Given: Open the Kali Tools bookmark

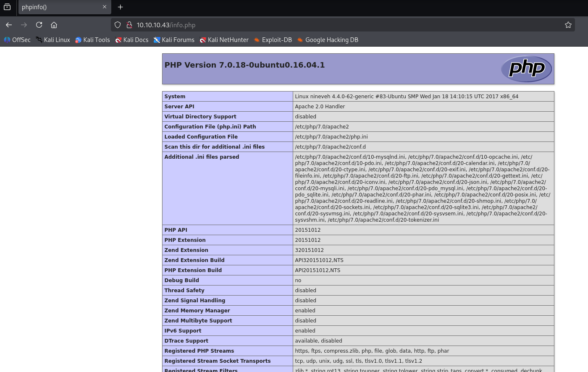Looking at the screenshot, I should pos(92,40).
